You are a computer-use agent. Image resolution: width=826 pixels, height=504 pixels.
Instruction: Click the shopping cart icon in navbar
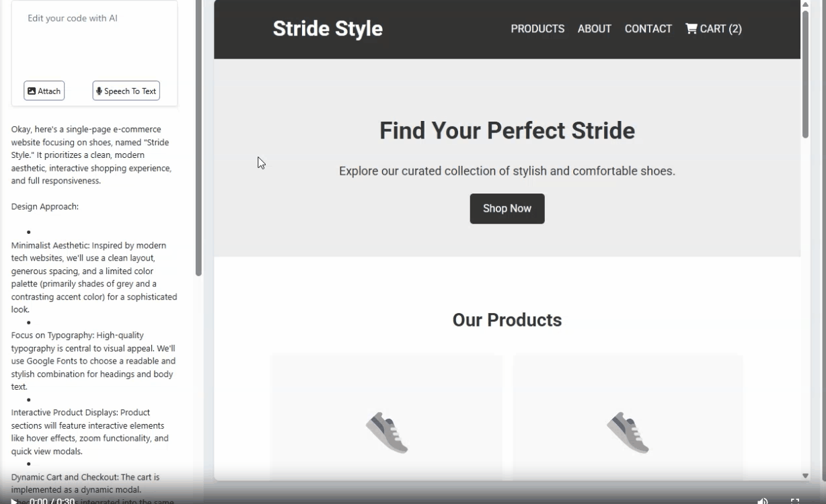[x=691, y=28]
